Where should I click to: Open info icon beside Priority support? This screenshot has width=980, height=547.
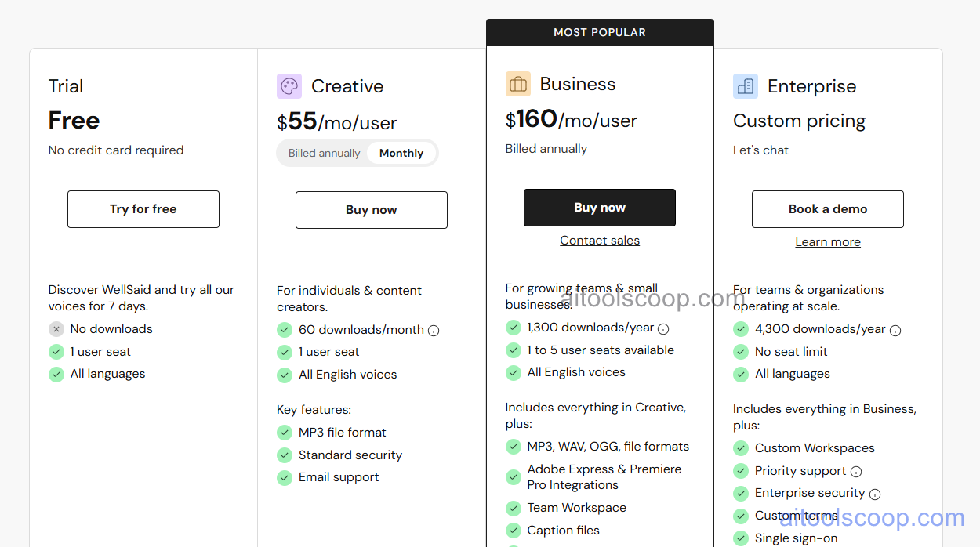(856, 472)
